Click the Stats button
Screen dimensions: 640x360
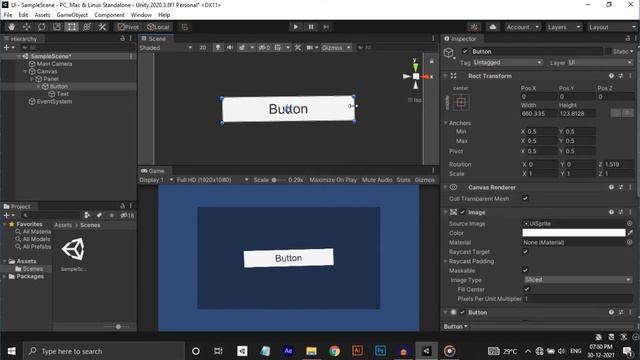coord(403,180)
